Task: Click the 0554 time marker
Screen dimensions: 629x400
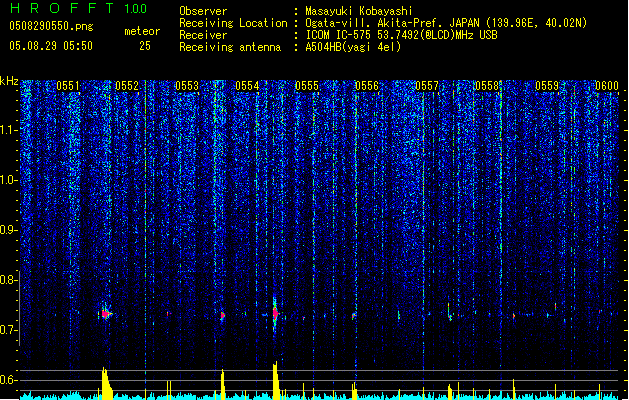Action: [247, 85]
